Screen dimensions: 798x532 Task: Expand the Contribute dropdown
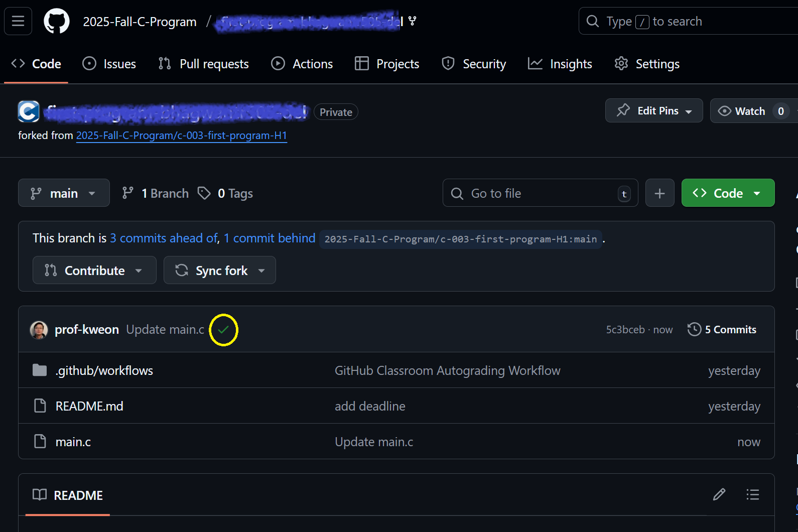point(94,271)
